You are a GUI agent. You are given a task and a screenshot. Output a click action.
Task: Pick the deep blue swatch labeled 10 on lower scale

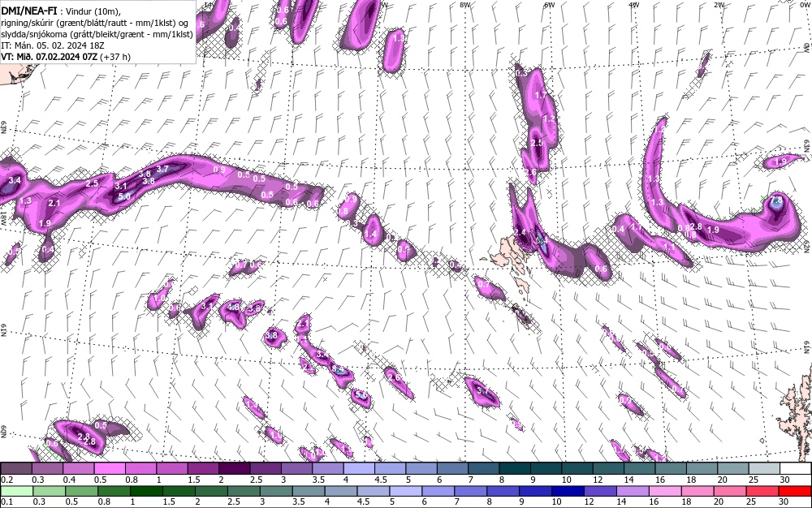pos(568,491)
